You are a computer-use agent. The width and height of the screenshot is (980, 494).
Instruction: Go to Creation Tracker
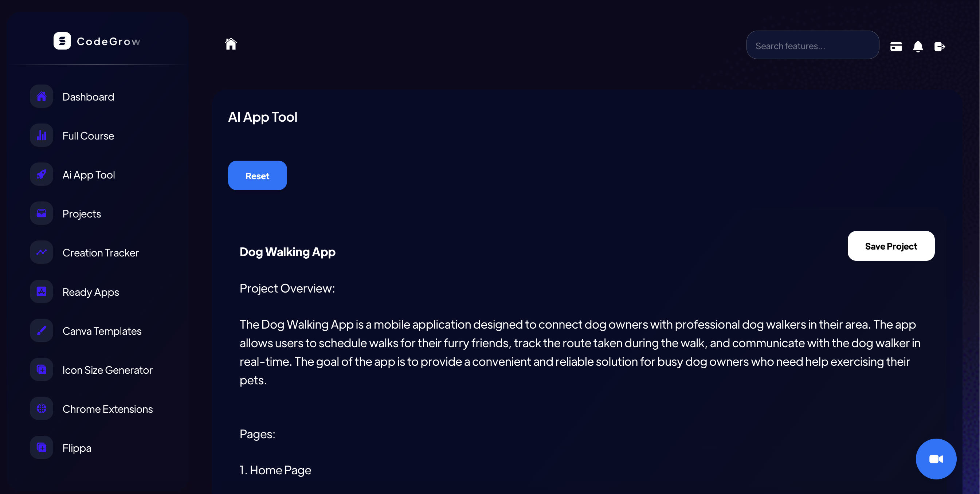coord(101,252)
